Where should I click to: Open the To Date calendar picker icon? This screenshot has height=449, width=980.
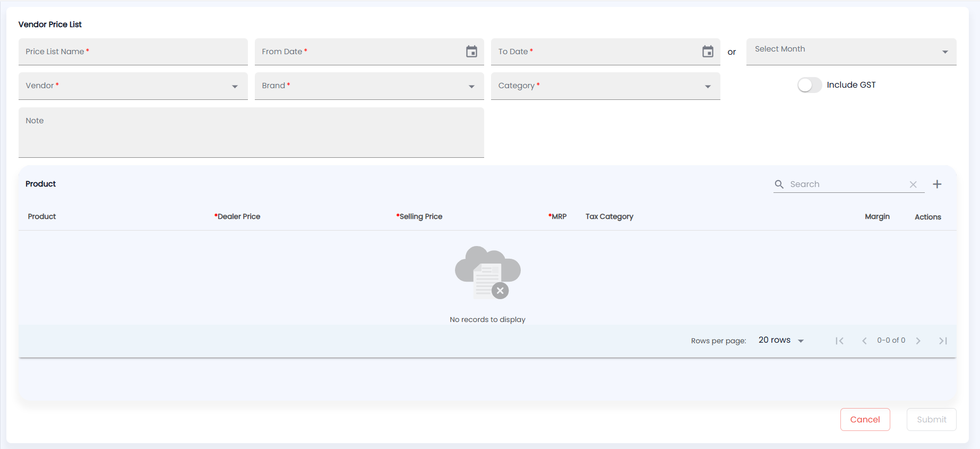coord(708,52)
